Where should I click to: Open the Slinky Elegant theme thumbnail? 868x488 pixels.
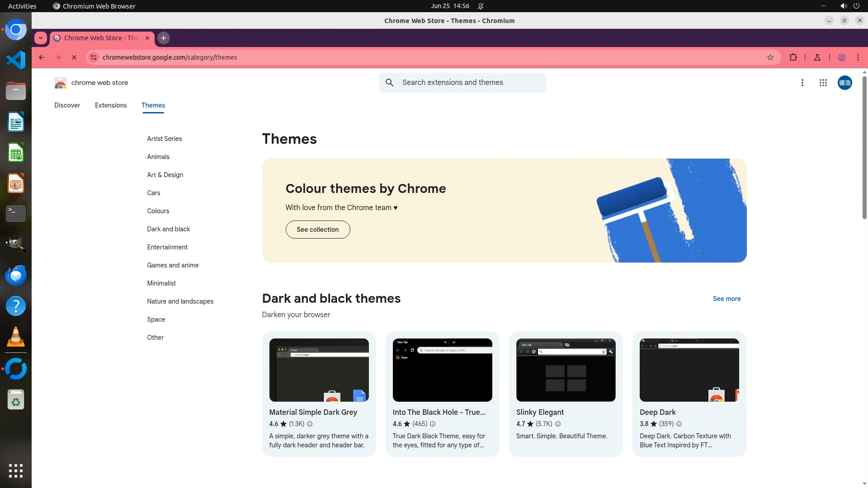[566, 370]
